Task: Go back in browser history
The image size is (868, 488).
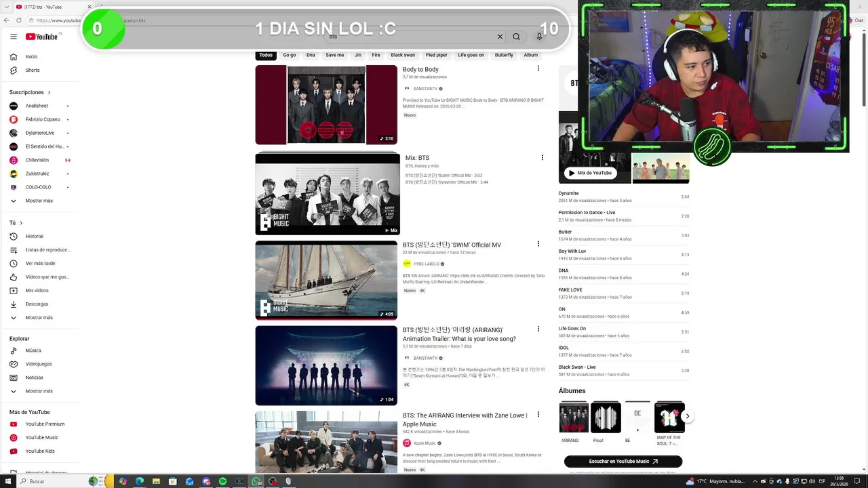Action: (x=5, y=20)
